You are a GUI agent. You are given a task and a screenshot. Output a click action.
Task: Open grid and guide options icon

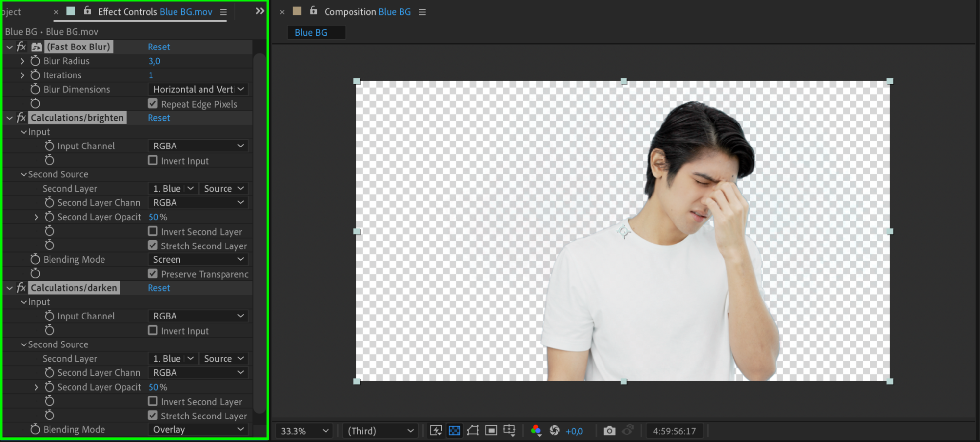[x=509, y=431]
